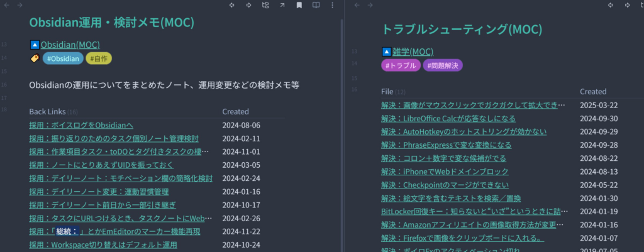Click outlined right arrow in left pane toolbar

[248, 6]
